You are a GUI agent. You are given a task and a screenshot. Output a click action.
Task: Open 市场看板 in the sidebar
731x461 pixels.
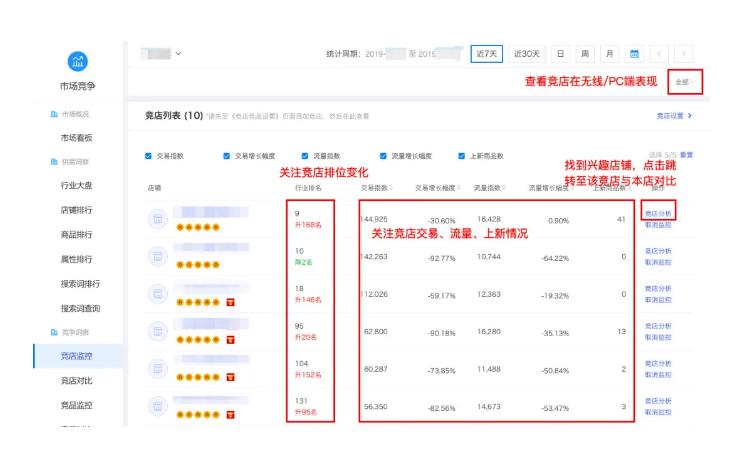pos(76,138)
